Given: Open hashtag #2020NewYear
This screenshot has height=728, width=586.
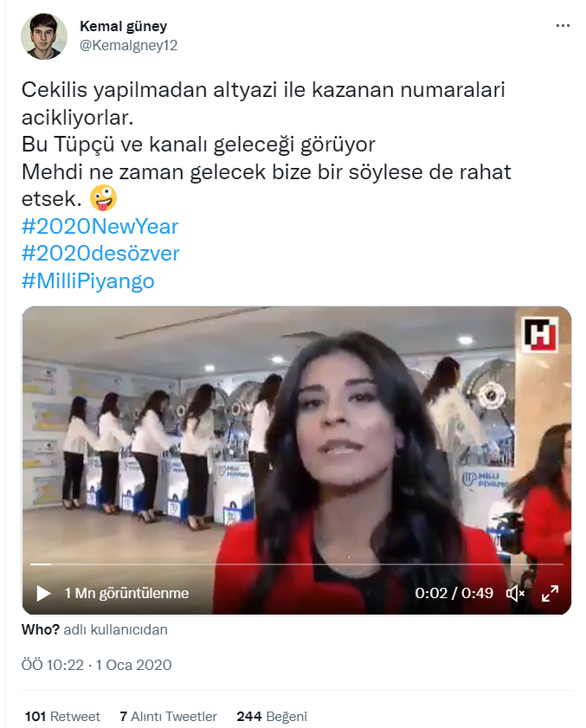Looking at the screenshot, I should pos(100,227).
